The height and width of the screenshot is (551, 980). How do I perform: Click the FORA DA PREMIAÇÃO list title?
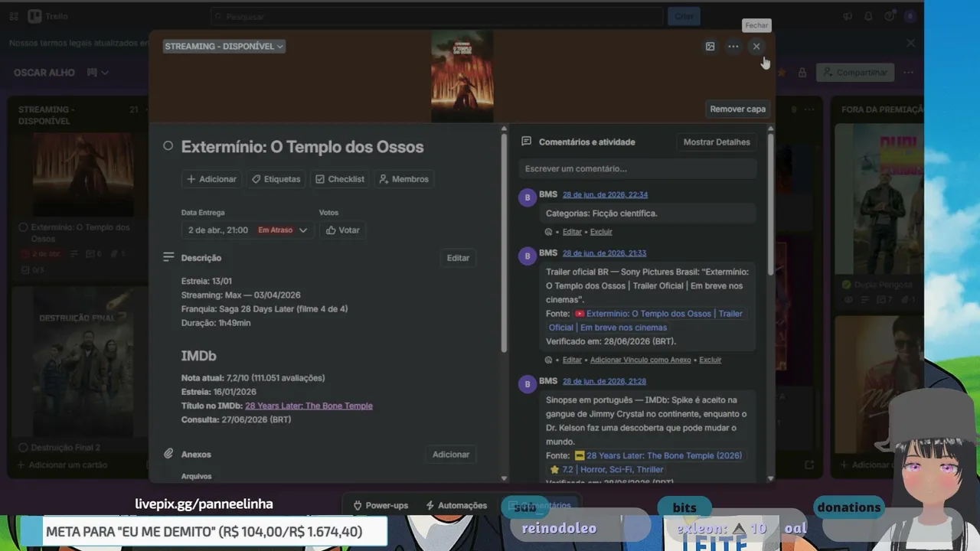(x=882, y=109)
